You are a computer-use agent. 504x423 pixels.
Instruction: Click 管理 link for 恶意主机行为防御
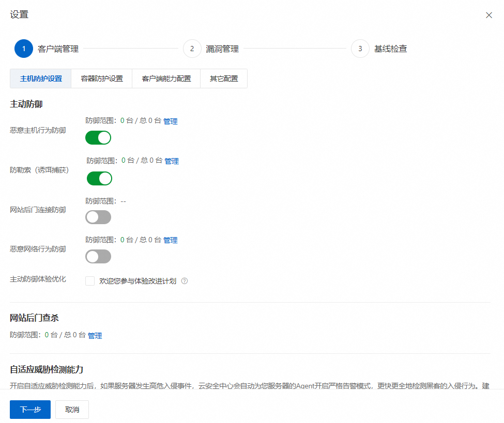[171, 121]
